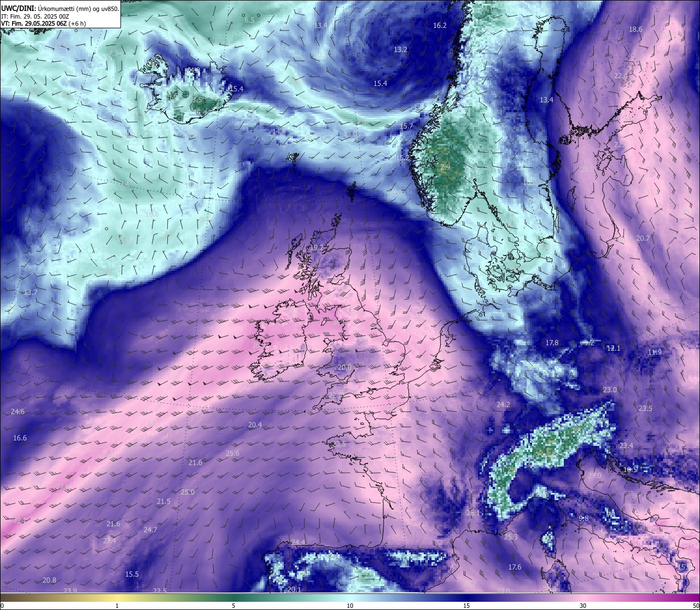The width and height of the screenshot is (700, 610).
Task: Click the 24.2 value label on the map
Action: click(x=503, y=405)
